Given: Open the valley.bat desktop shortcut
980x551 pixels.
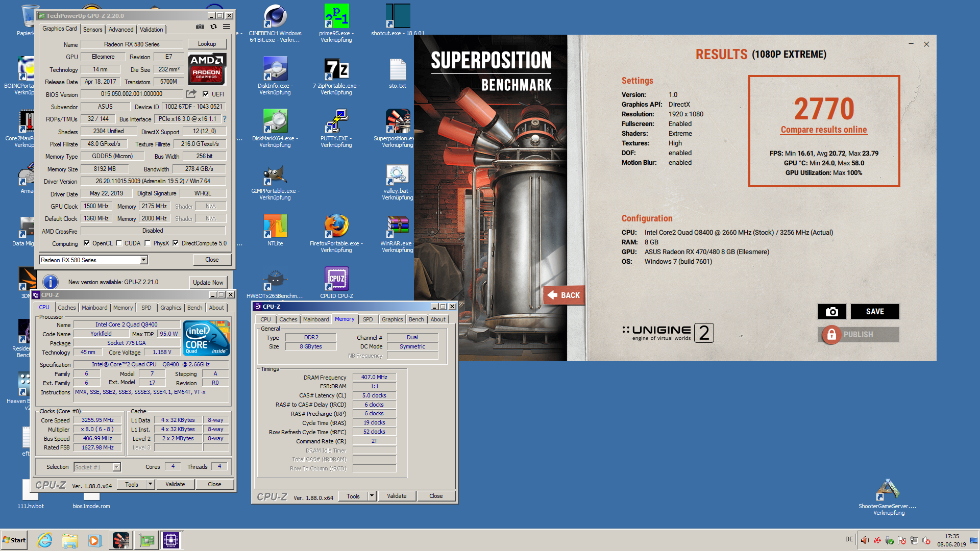Looking at the screenshot, I should coord(398,181).
